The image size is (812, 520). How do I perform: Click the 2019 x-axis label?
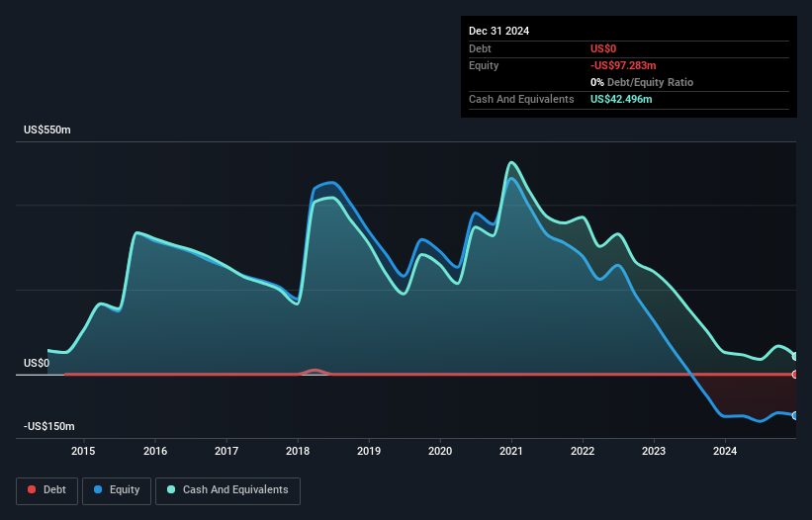369,451
